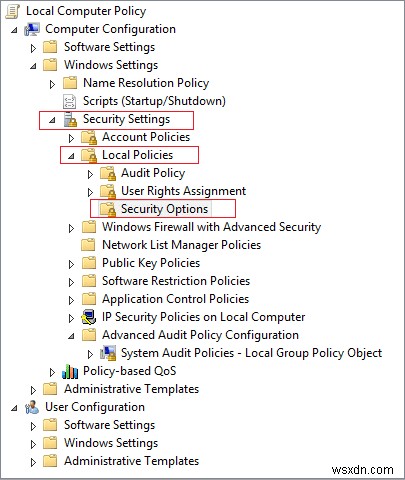Expand the Policy-based QoS node
The width and height of the screenshot is (405, 480).
tap(52, 372)
